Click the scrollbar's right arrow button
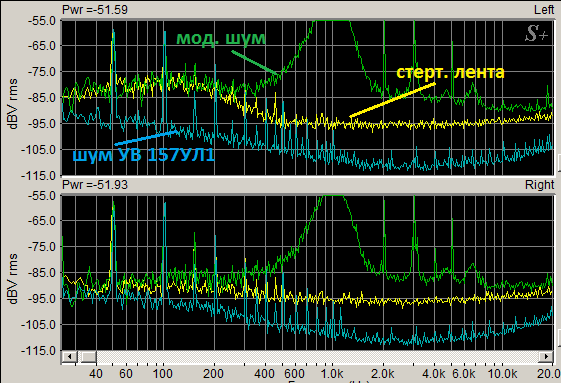 click(x=546, y=357)
